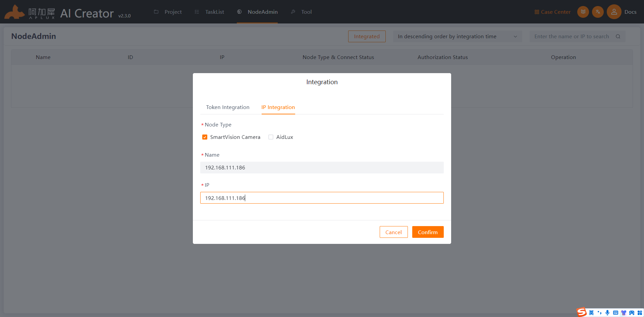Screen dimensions: 644x317
Task: Click the Name input field
Action: pyautogui.click(x=322, y=167)
